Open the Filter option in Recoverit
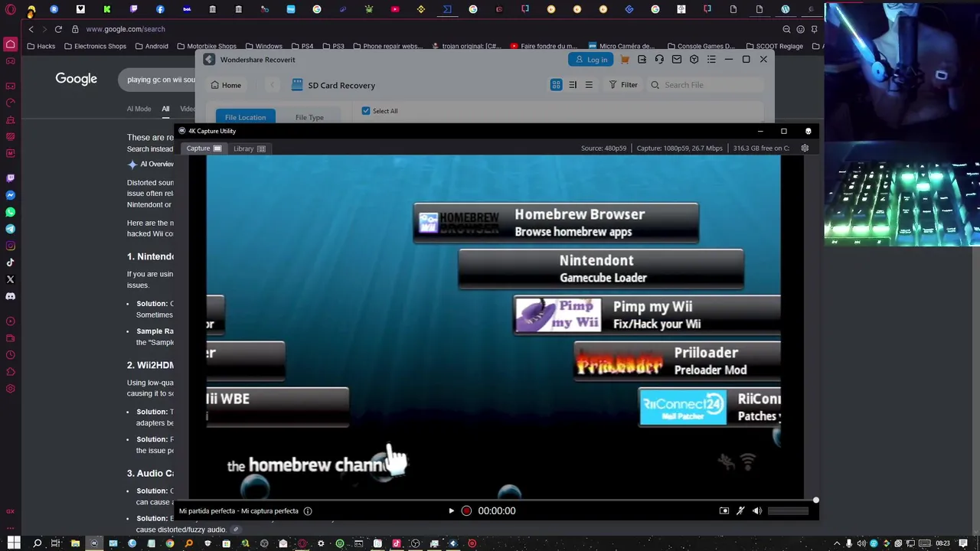Viewport: 980px width, 551px height. pos(623,85)
